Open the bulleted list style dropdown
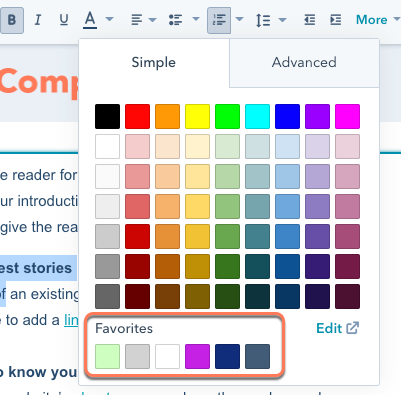 pyautogui.click(x=196, y=19)
